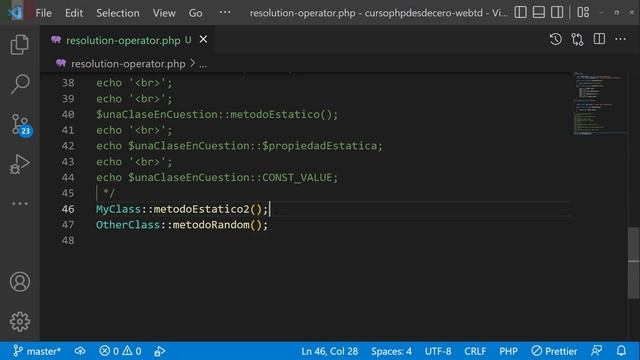
Task: Click the vertical scrollbar thumb
Action: click(x=633, y=262)
